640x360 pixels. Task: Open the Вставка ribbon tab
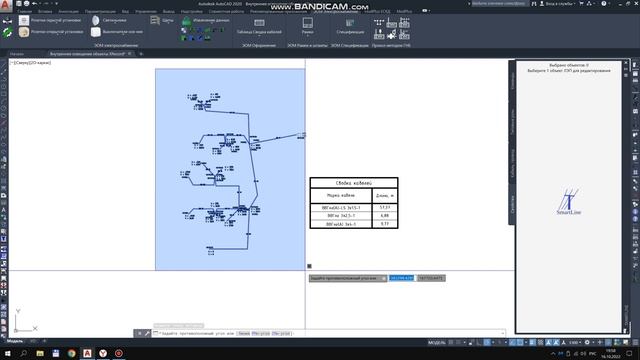pyautogui.click(x=45, y=11)
